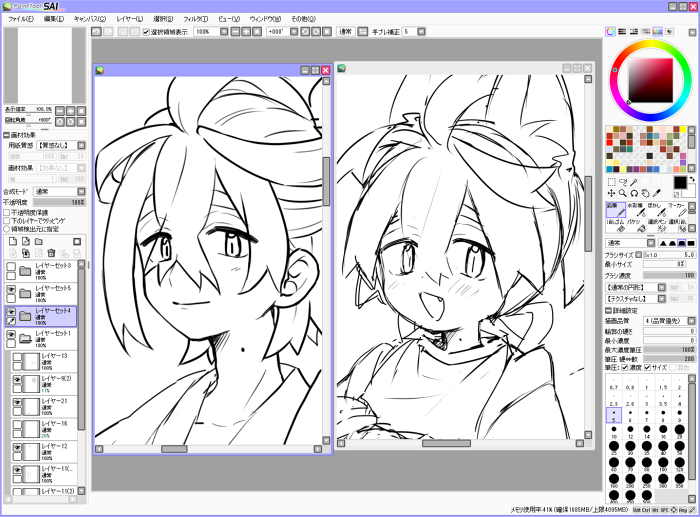Viewport: 700px width, 517px height.
Task: Open the ファイル(F) menu
Action: (21, 19)
